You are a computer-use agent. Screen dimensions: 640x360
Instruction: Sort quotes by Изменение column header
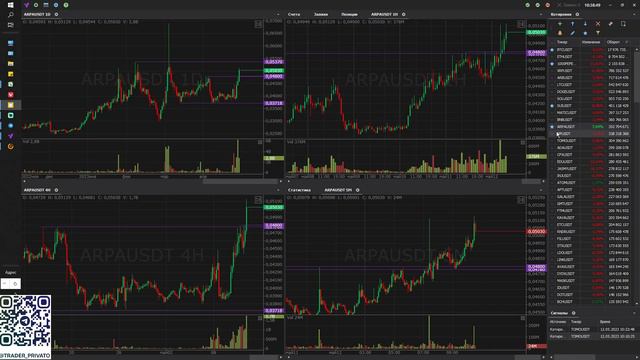click(591, 42)
